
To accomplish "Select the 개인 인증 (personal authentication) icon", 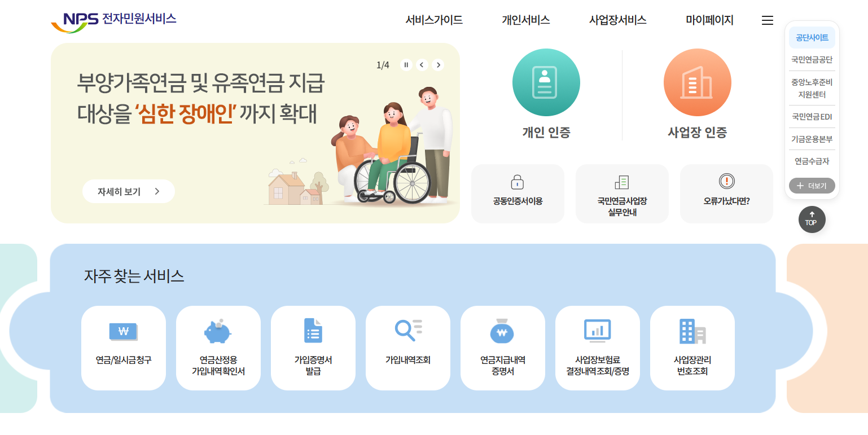I will 546,82.
